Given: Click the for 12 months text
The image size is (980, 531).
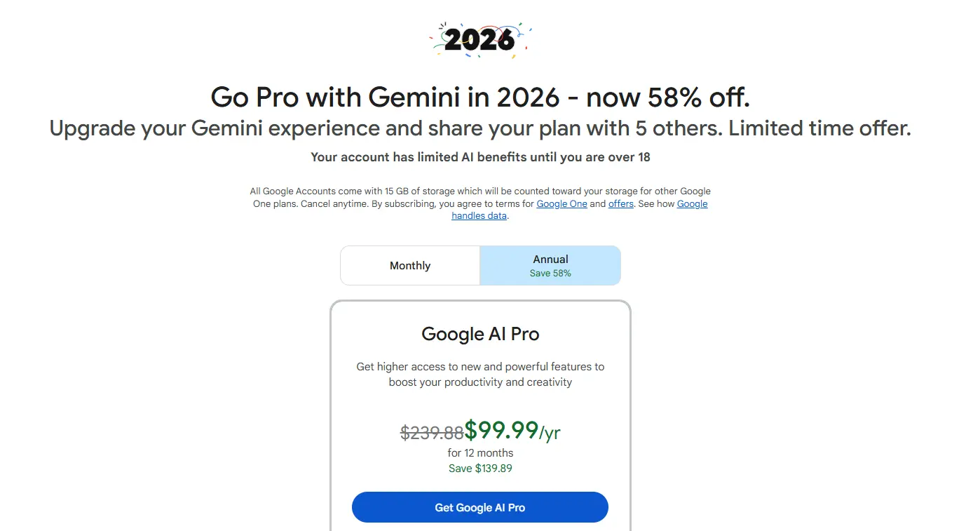Looking at the screenshot, I should (480, 453).
